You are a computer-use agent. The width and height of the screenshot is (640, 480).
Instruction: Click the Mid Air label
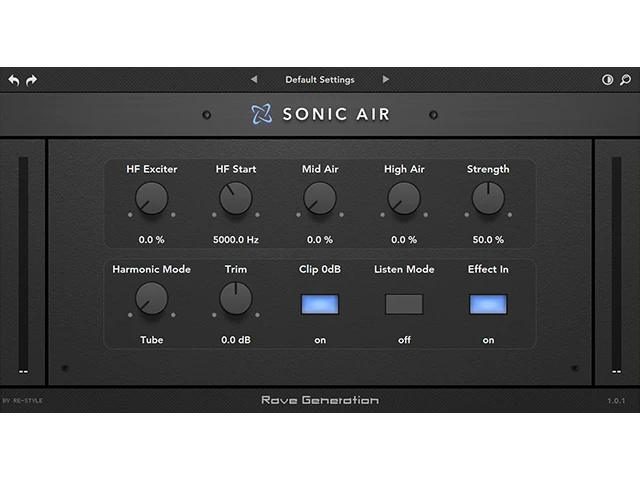click(x=320, y=169)
